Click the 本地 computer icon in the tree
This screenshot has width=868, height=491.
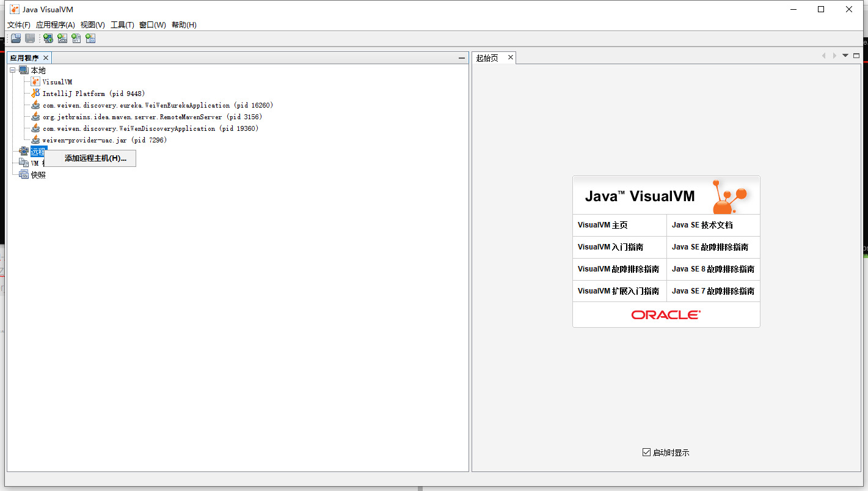[24, 70]
